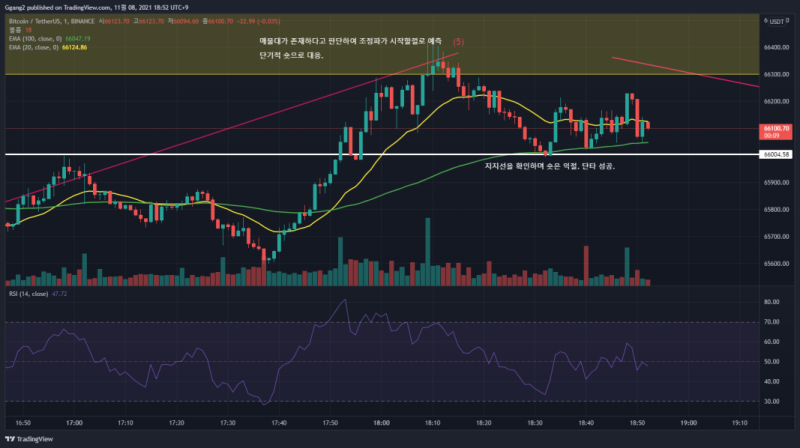The width and height of the screenshot is (800, 448).
Task: Click the current price label 66100.70
Action: pyautogui.click(x=776, y=131)
